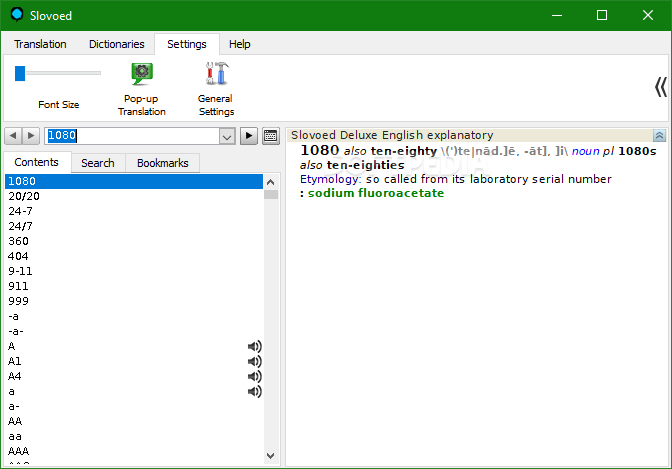Click the translate play arrow button
Viewport: 672px width, 469px height.
click(x=249, y=136)
